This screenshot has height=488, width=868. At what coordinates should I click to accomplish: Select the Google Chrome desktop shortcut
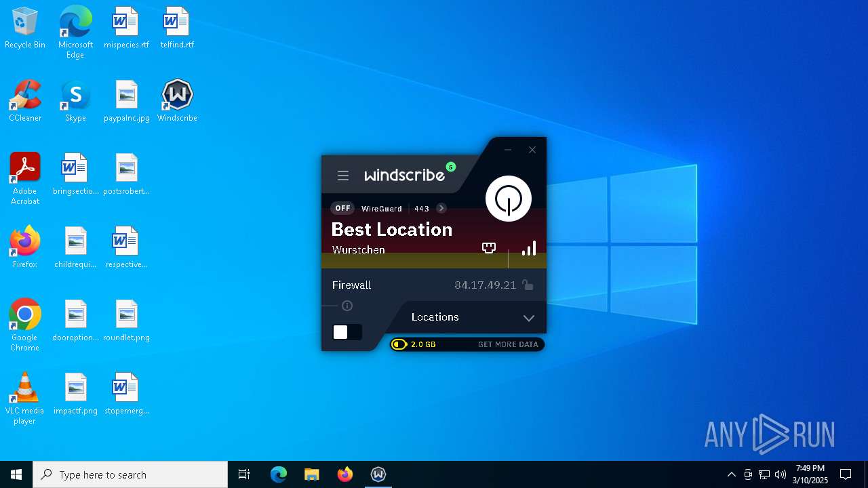(25, 325)
